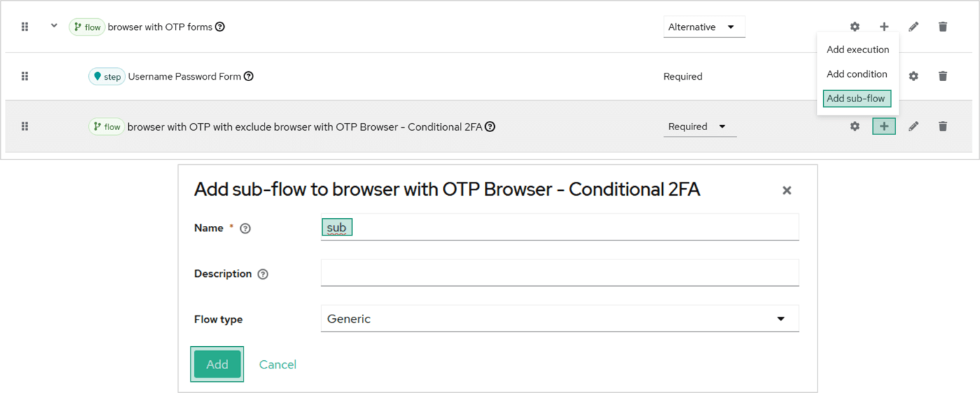Viewport: 980px width, 393px height.
Task: Cancel the Add sub-flow dialog
Action: (x=278, y=364)
